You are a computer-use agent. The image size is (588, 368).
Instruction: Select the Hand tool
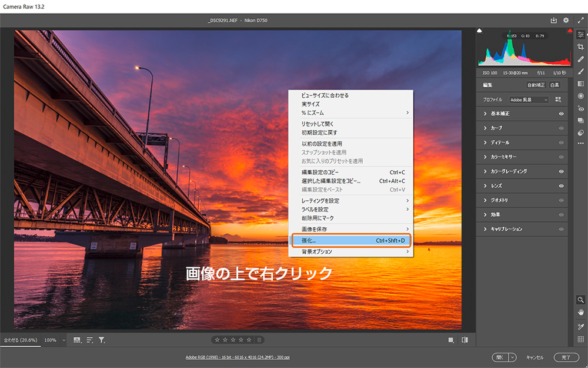point(580,312)
